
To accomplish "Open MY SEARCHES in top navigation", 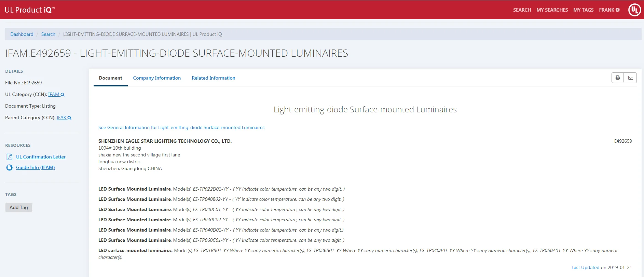I will pyautogui.click(x=552, y=10).
